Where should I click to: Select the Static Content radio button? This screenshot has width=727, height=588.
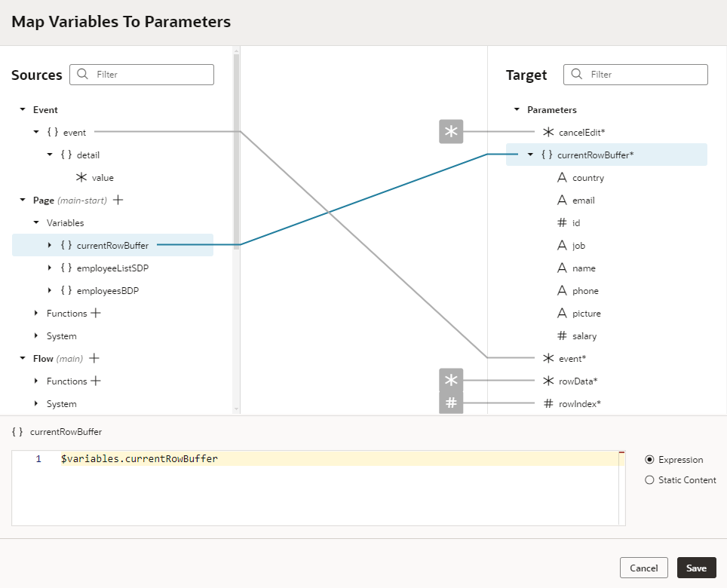649,480
